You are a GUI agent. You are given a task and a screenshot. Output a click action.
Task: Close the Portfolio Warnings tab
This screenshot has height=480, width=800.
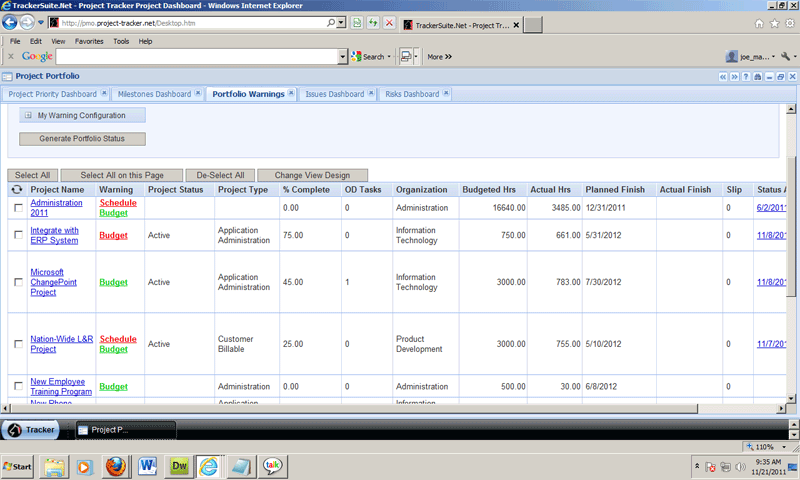point(291,93)
